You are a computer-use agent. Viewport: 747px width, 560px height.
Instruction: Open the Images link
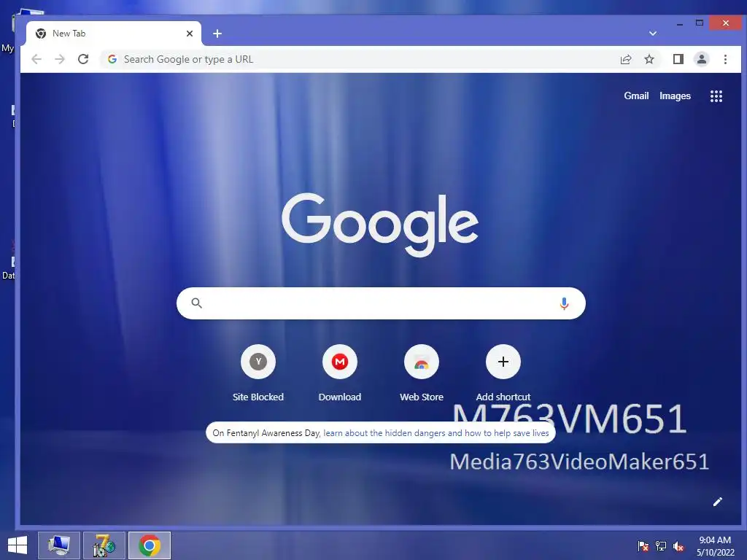[x=675, y=96]
